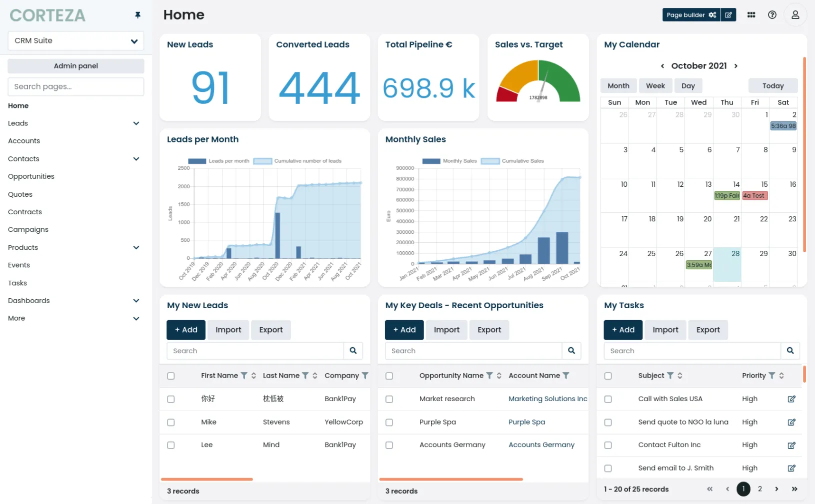Edit the 'Call with Sales USA' task
Viewport: 815px width, 504px height.
click(x=791, y=399)
